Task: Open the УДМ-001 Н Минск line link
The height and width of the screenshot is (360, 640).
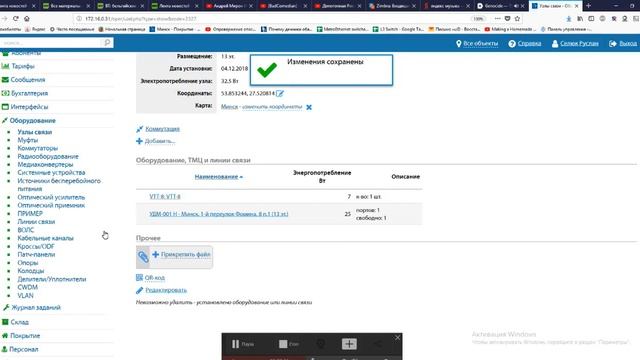Action: (x=218, y=213)
